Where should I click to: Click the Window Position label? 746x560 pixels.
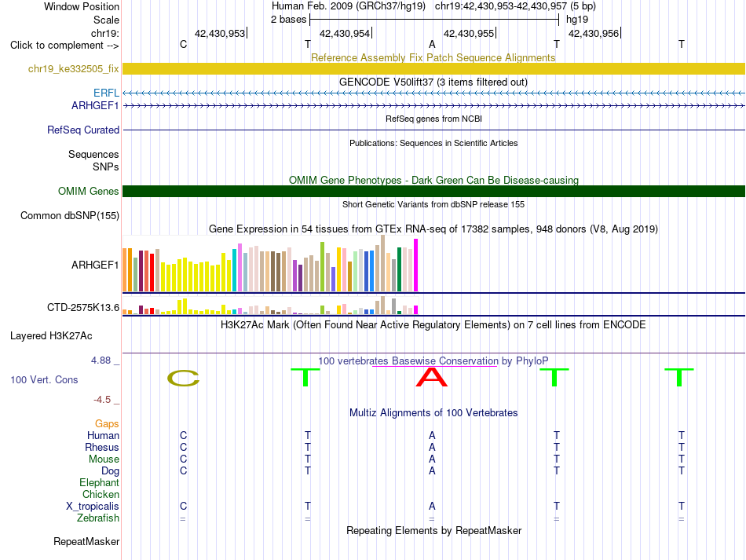pyautogui.click(x=82, y=6)
